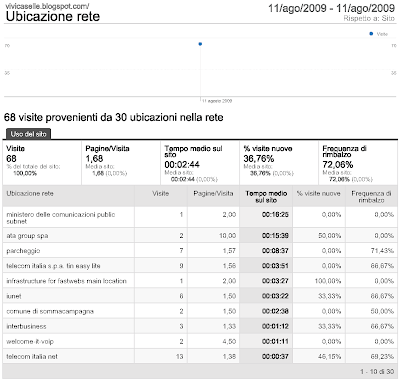
Task: Open welcome-it-voip network entry
Action: (30, 341)
